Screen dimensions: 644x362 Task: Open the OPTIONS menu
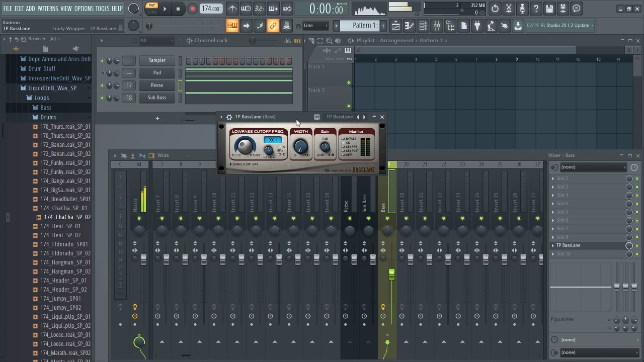84,9
